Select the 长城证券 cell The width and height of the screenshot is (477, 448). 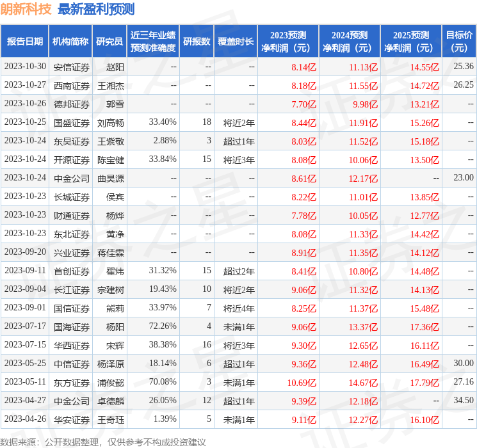pos(72,197)
